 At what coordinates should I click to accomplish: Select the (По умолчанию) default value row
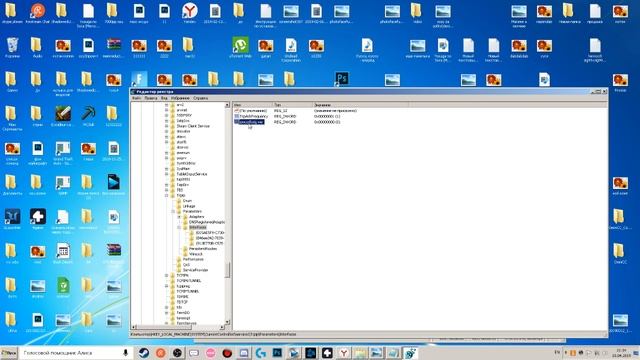(x=253, y=111)
